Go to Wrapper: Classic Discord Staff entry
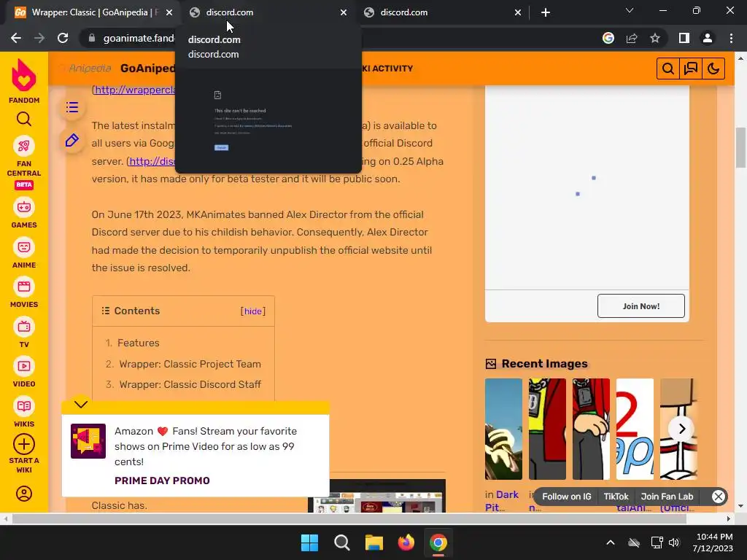The height and width of the screenshot is (560, 747). (190, 384)
